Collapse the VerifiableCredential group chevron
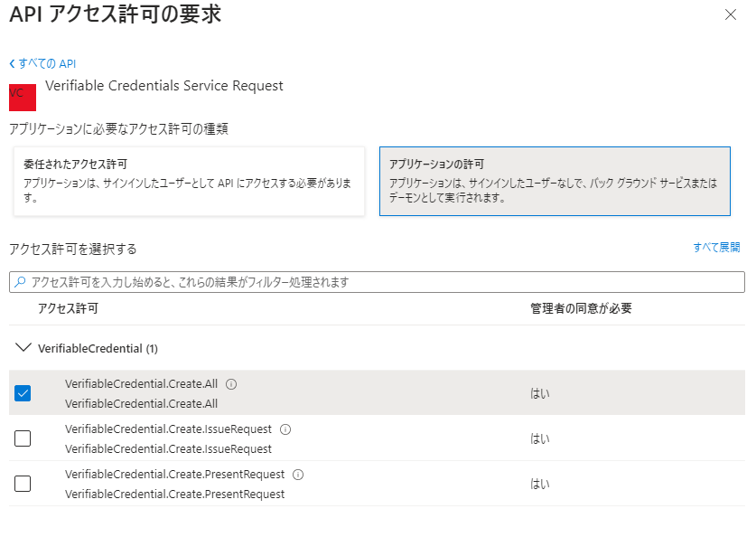The image size is (756, 537). tap(23, 348)
